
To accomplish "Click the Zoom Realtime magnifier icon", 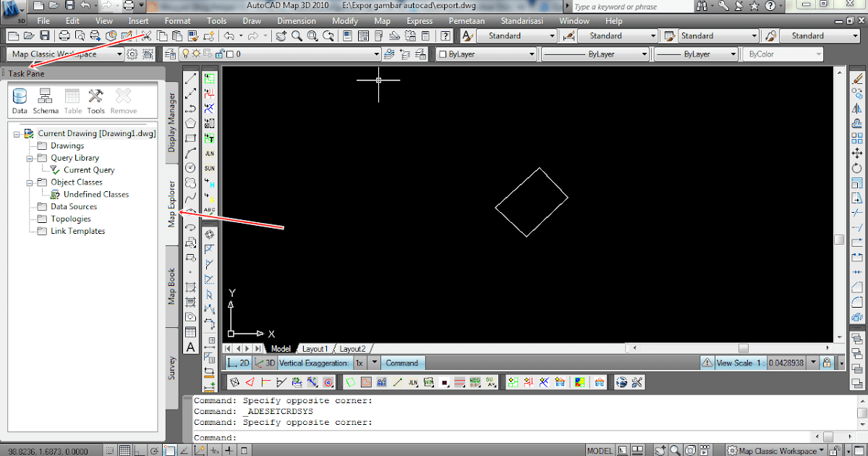I will point(297,35).
